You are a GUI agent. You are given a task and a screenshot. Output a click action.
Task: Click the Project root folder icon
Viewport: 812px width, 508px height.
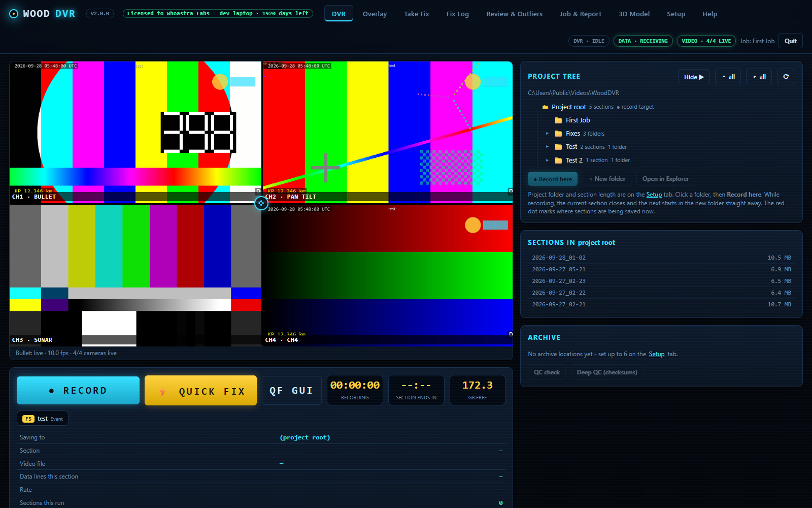(x=546, y=107)
